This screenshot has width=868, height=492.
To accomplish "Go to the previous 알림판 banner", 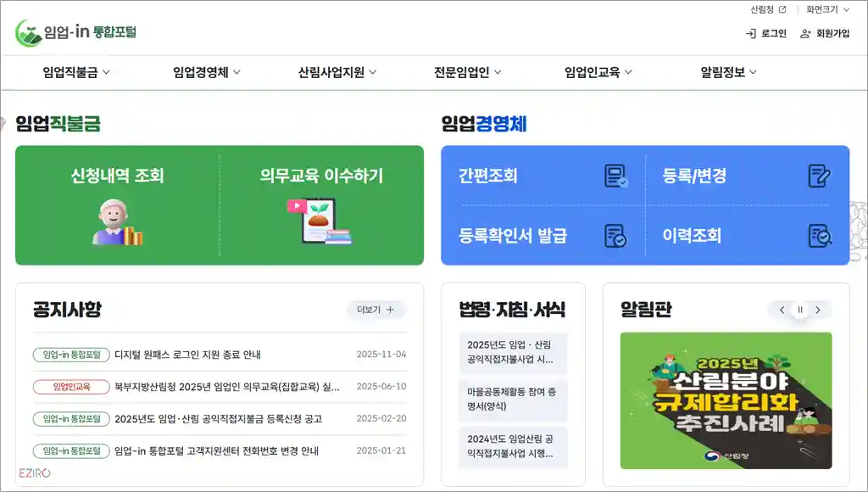I will pos(781,310).
